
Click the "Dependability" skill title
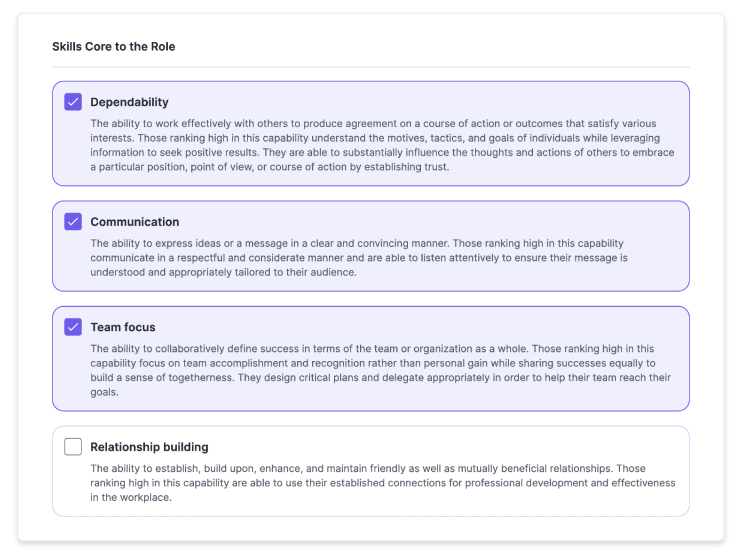[x=129, y=102]
